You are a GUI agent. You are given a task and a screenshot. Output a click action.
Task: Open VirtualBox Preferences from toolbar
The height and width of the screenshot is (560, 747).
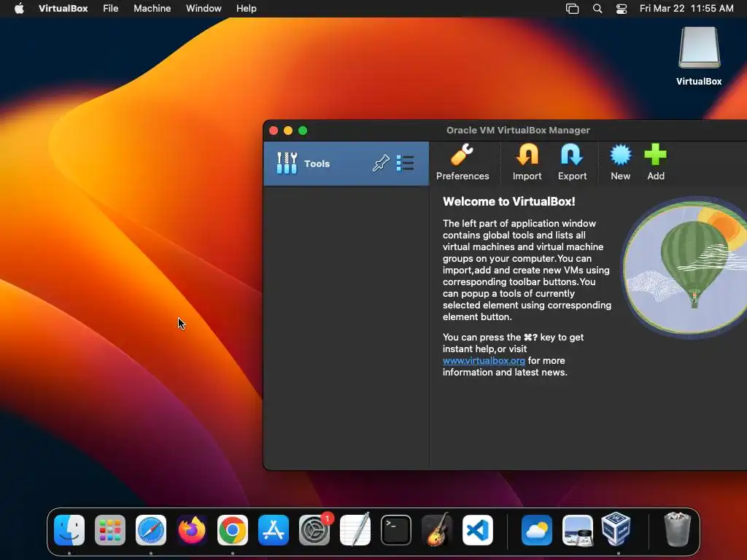point(462,163)
